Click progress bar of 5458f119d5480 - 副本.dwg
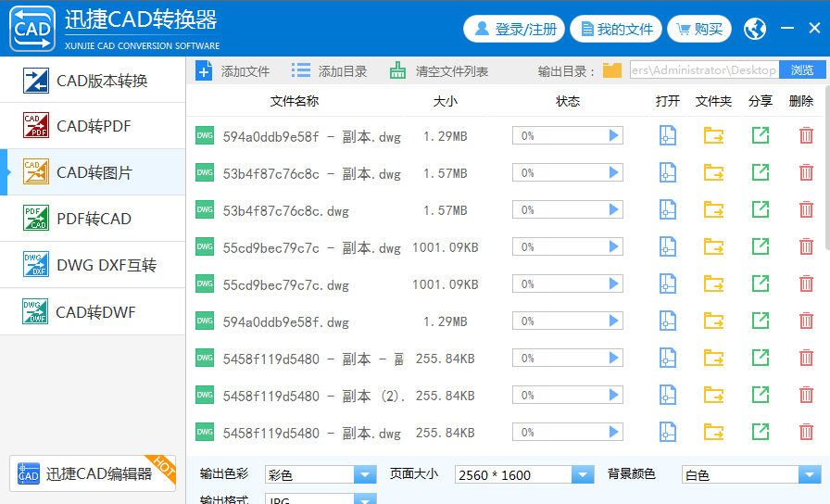 tap(568, 432)
